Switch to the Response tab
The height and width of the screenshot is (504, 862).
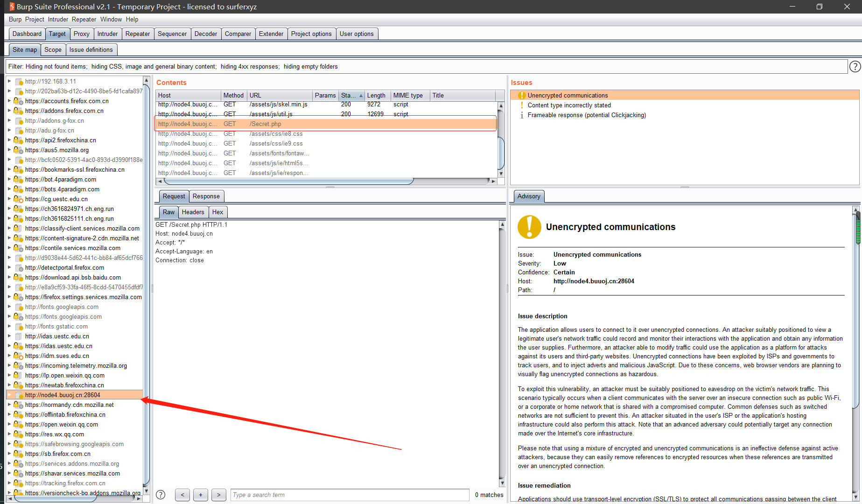206,196
